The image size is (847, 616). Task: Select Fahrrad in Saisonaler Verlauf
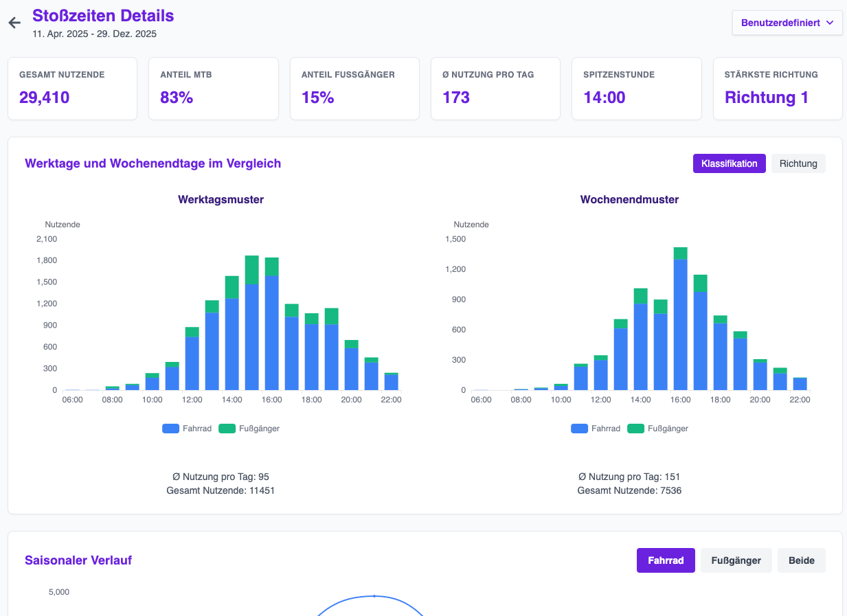665,560
